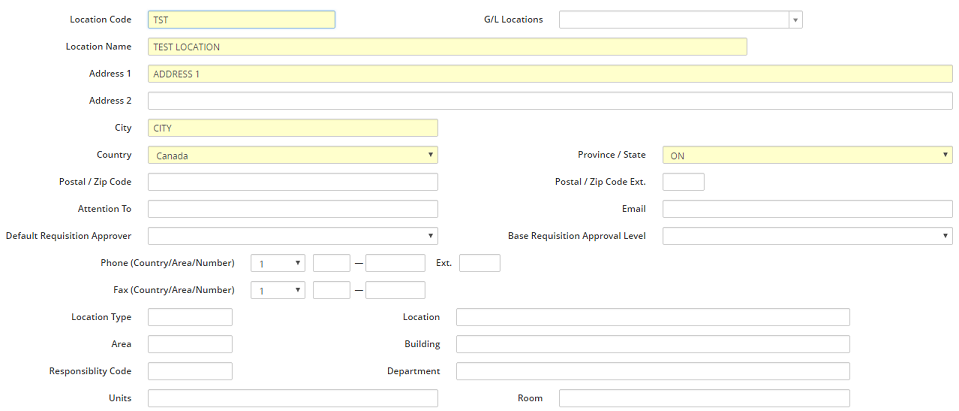This screenshot has width=959, height=411.
Task: Click the phone Ext. input box
Action: 479,263
